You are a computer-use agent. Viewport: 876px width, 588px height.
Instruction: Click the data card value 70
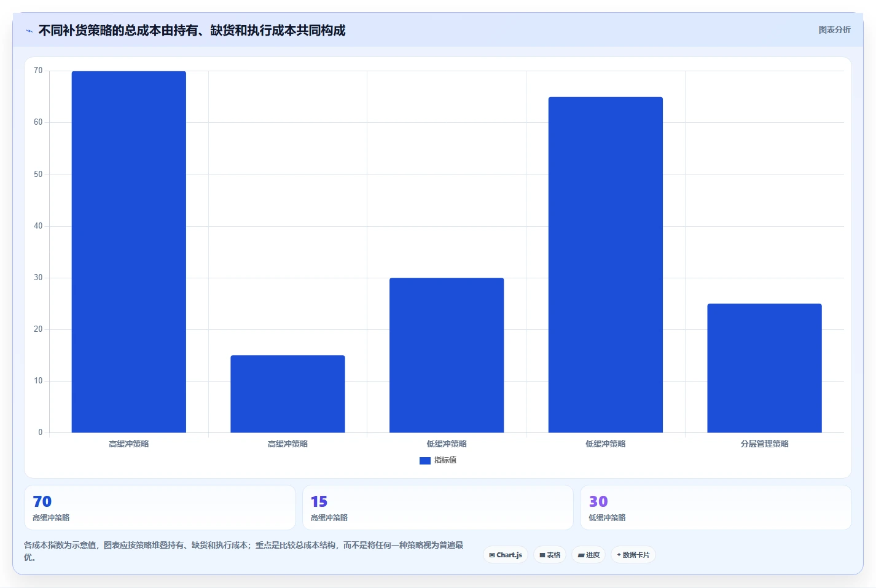42,501
